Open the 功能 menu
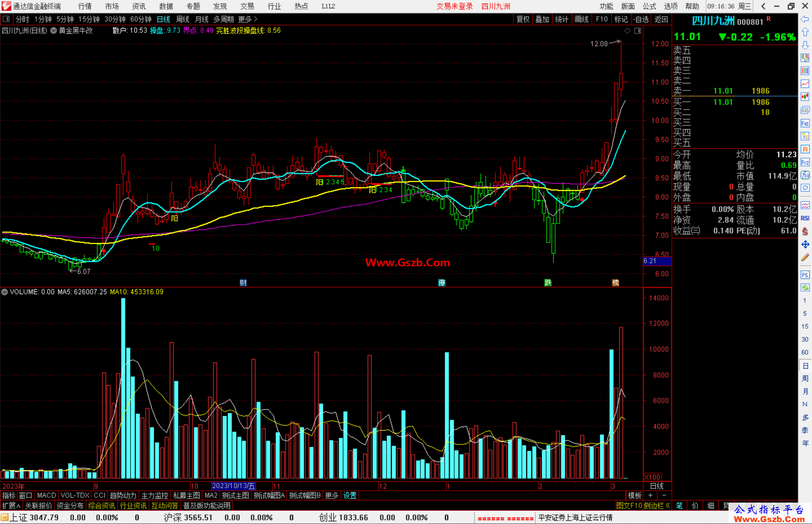Screen dimensions: 812x524 pyautogui.click(x=606, y=6)
